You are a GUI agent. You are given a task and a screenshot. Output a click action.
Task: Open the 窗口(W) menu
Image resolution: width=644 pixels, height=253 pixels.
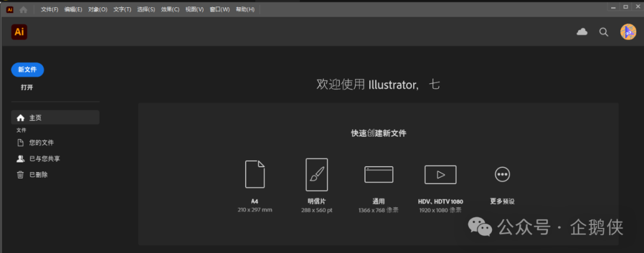coord(219,10)
